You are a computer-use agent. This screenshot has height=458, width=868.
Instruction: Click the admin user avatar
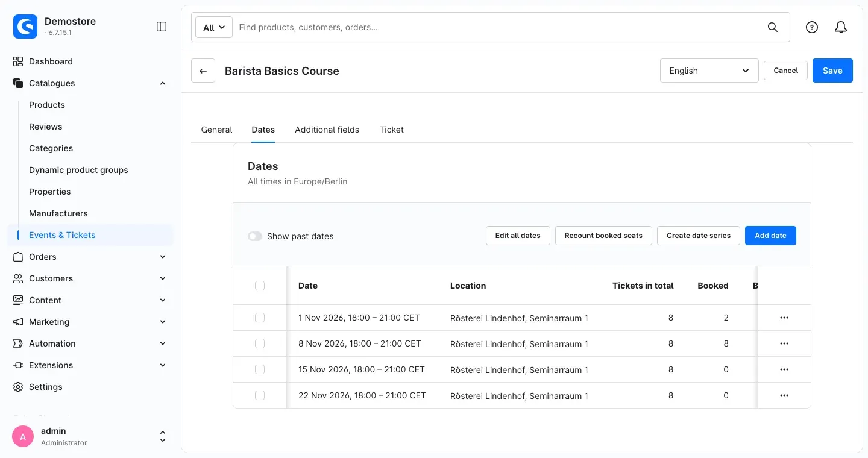tap(23, 436)
